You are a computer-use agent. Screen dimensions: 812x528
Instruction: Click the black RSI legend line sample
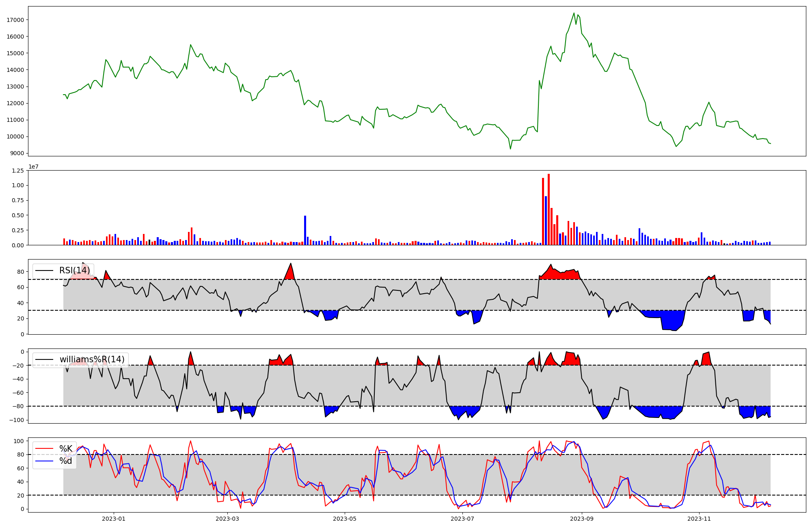click(x=44, y=270)
